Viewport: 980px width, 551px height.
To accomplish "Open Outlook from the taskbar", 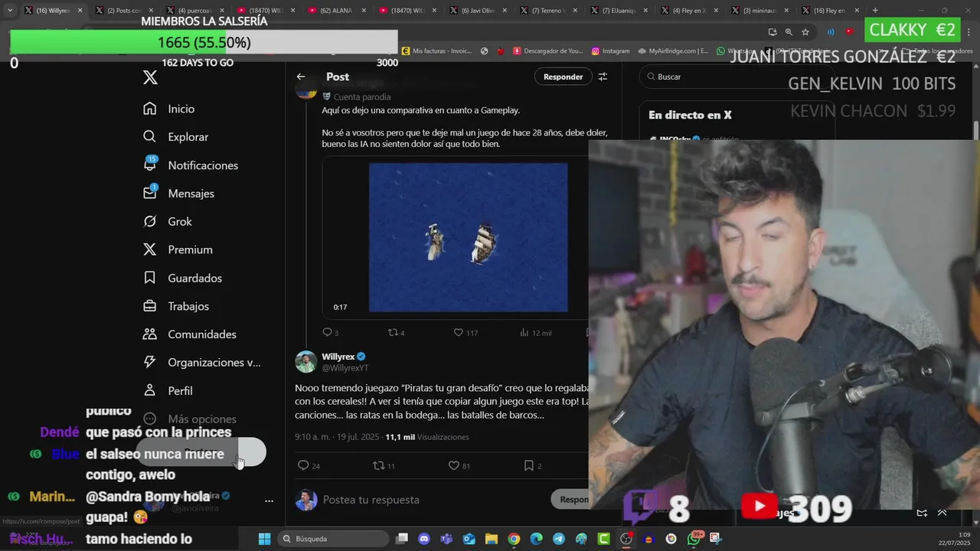I will point(469,539).
